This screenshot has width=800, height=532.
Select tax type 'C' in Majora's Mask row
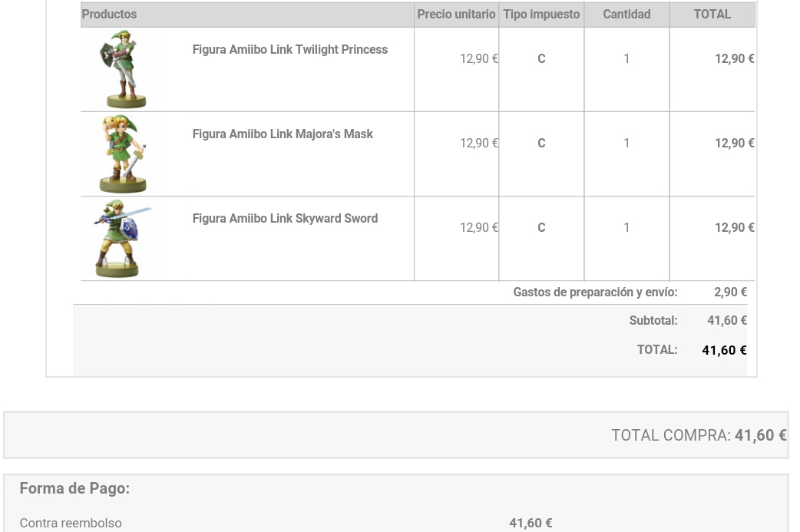coord(541,144)
